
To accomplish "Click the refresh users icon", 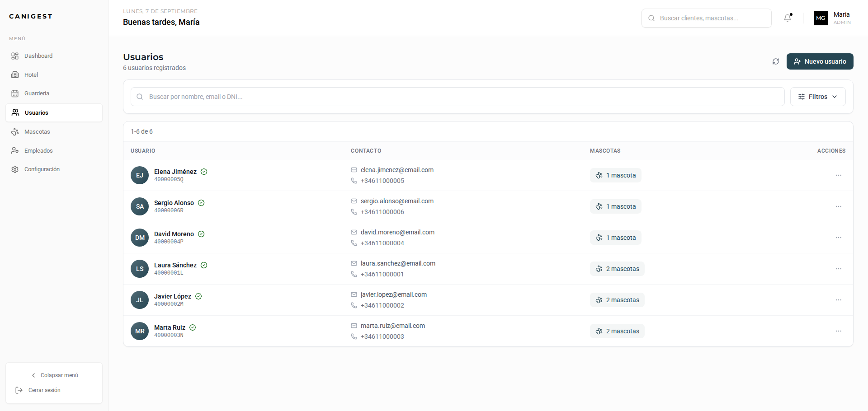I will point(776,61).
